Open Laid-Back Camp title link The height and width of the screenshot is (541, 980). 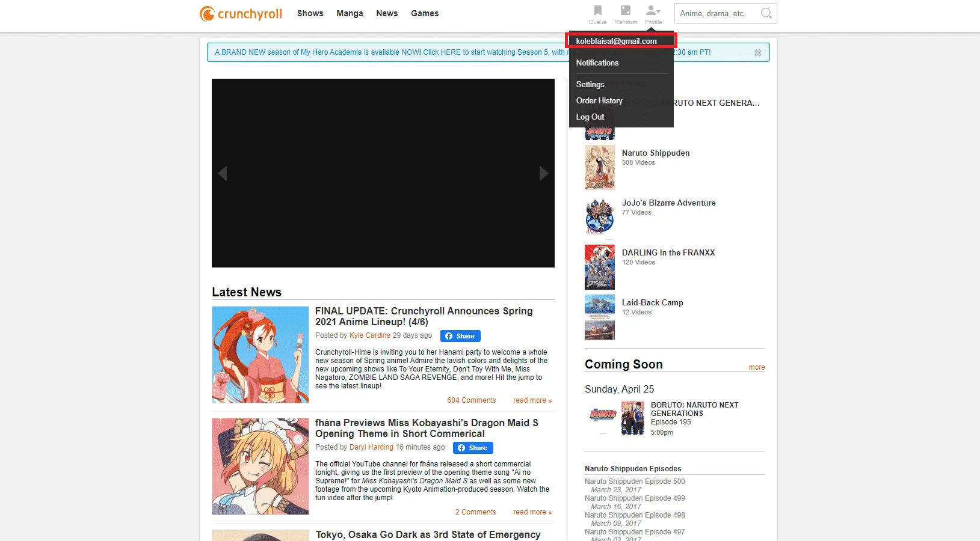pyautogui.click(x=653, y=302)
